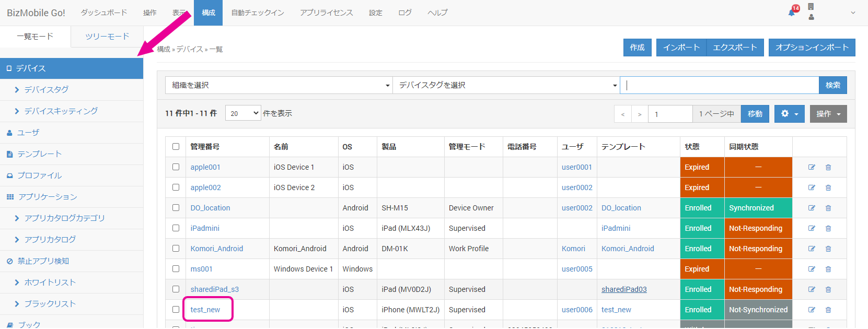Click the edit icon for apple001 row

coord(812,167)
